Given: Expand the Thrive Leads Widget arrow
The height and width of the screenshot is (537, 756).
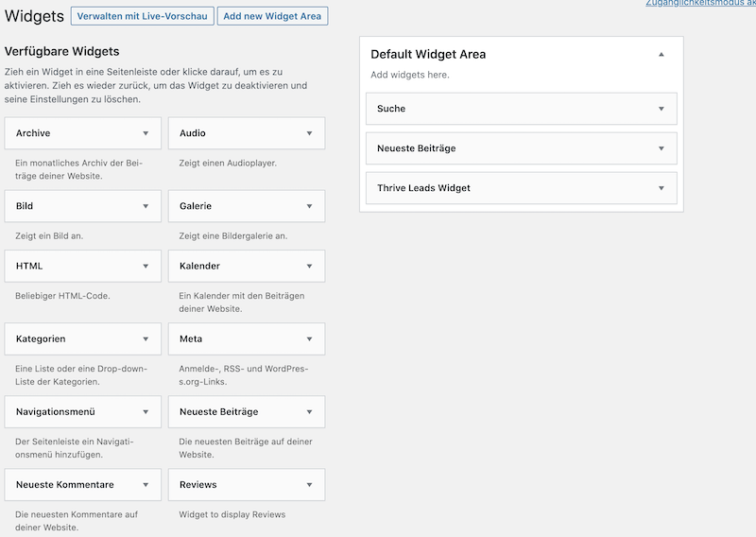Looking at the screenshot, I should tap(661, 188).
